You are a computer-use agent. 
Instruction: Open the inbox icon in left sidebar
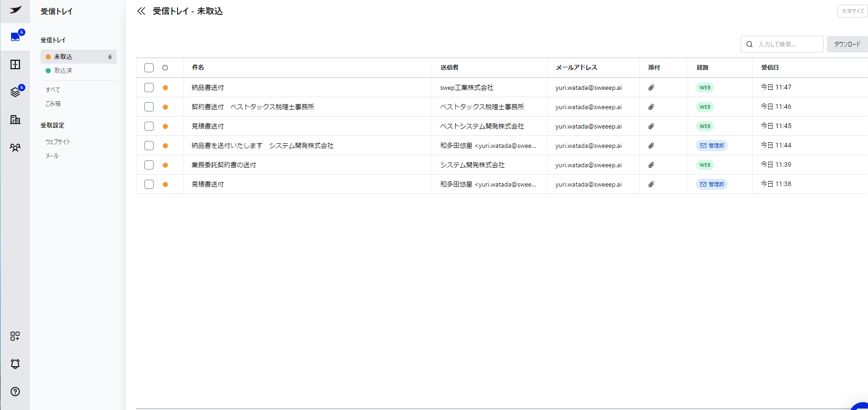[x=15, y=37]
